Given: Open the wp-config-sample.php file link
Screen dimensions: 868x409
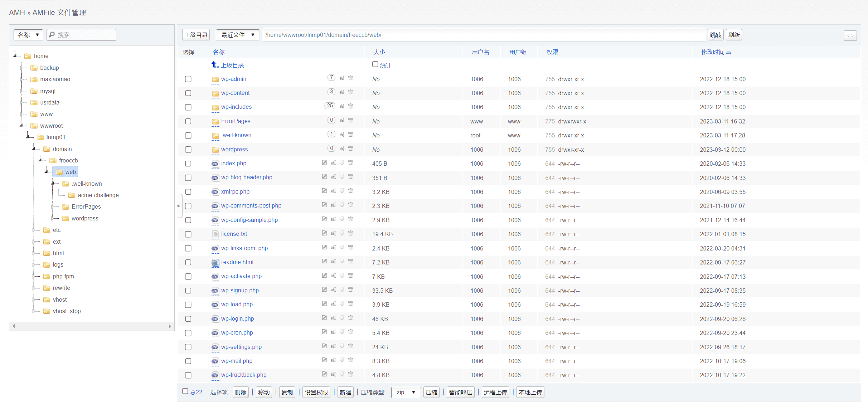Looking at the screenshot, I should [249, 220].
